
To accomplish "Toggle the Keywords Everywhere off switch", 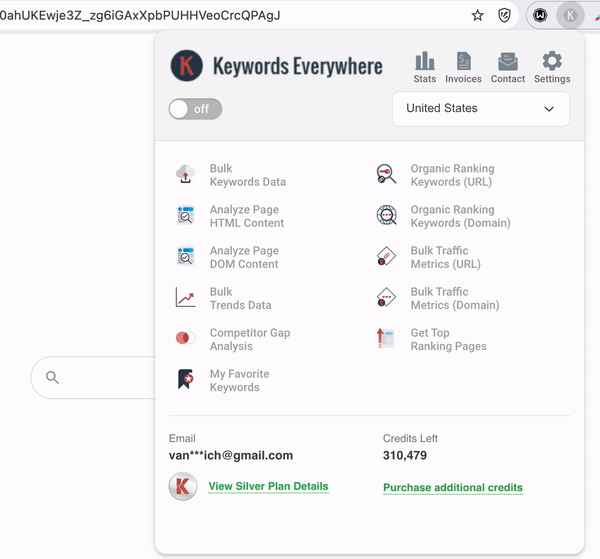I will tap(196, 109).
